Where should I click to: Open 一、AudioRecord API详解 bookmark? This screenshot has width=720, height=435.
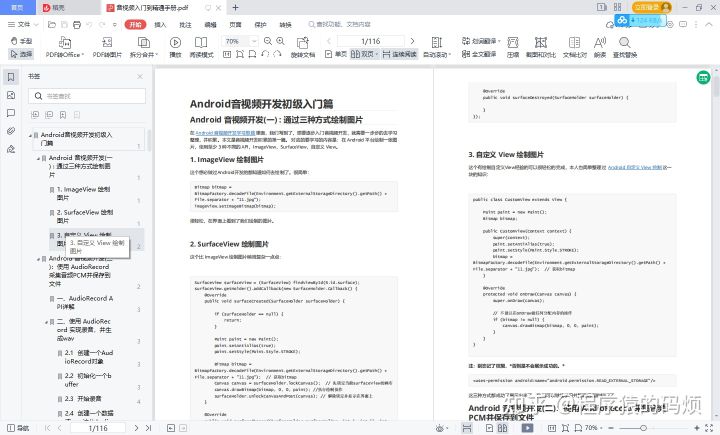tap(85, 302)
